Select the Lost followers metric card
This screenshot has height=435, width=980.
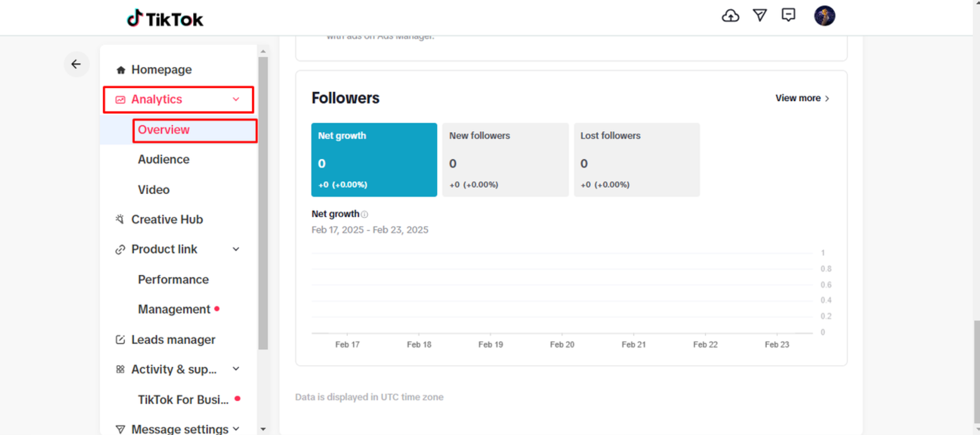coord(636,160)
